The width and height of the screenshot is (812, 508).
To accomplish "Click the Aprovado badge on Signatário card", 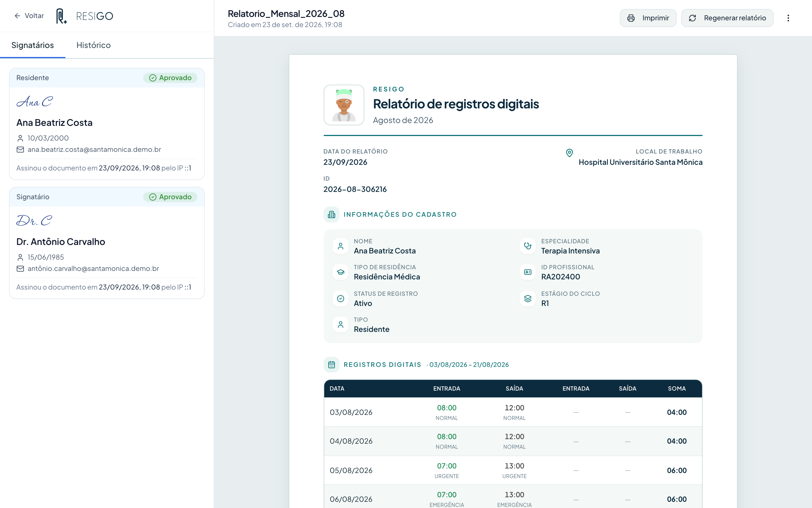I will click(x=170, y=197).
